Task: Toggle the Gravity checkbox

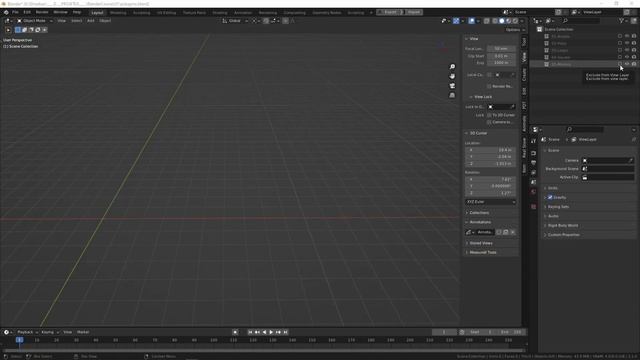Action: click(x=550, y=198)
